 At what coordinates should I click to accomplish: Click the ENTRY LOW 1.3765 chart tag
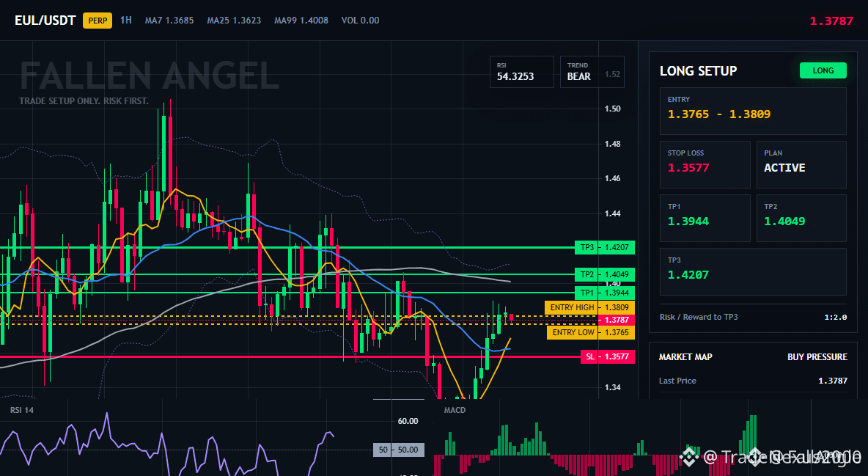tap(591, 332)
